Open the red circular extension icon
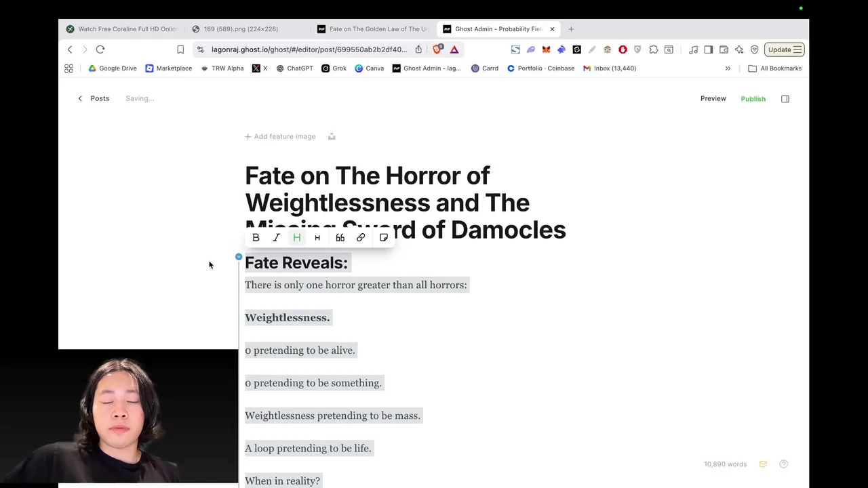This screenshot has height=488, width=868. (623, 49)
